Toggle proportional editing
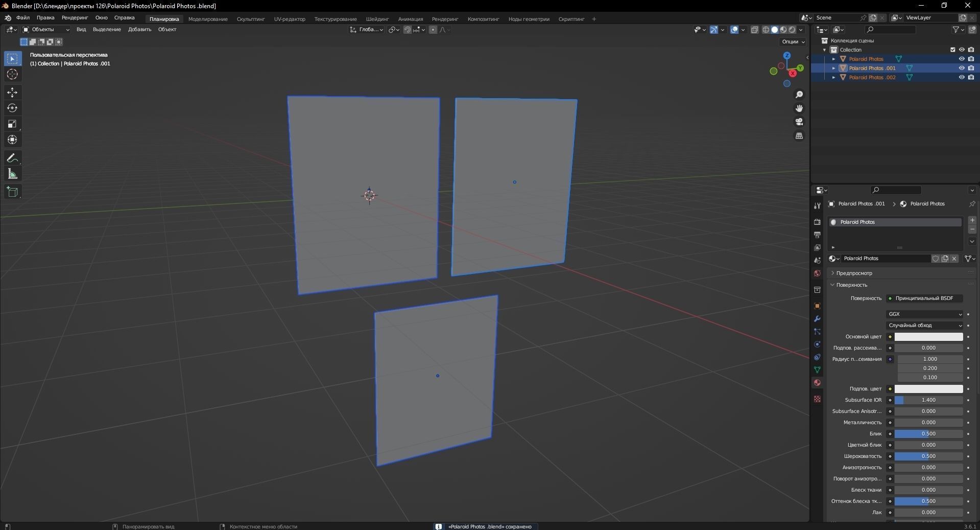 [x=433, y=30]
